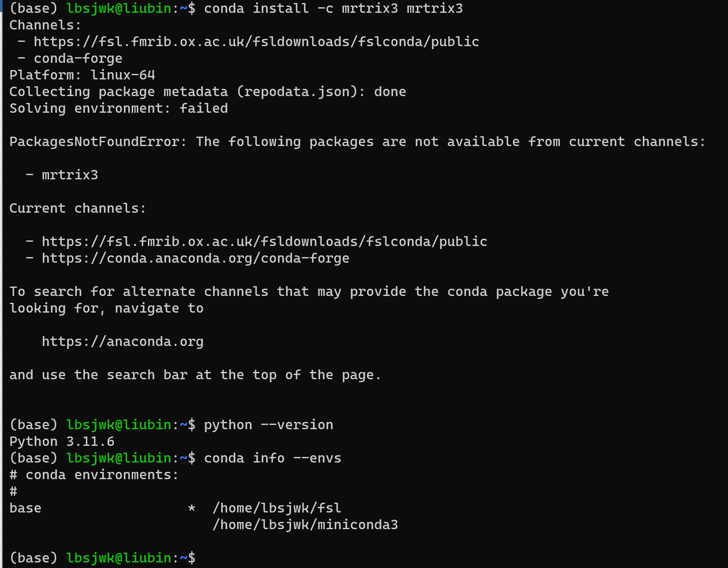Click the /home/lbsjwk/miniconda3 environment path

pos(305,524)
